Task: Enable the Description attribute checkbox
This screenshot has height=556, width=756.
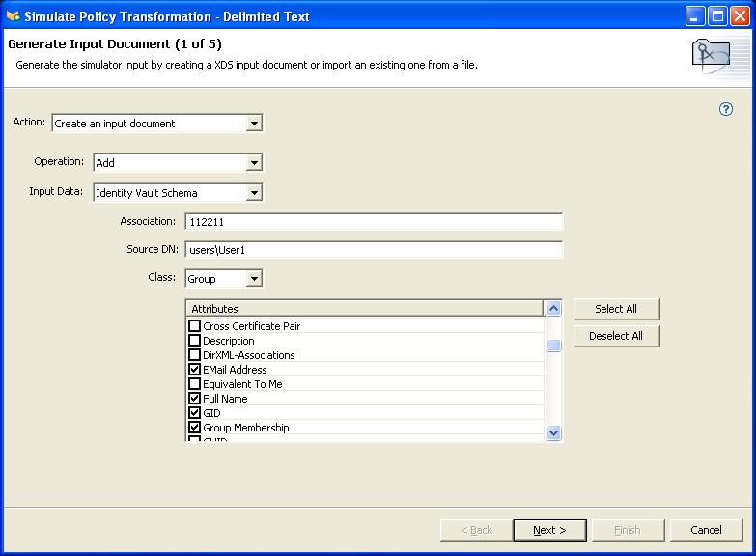Action: click(194, 341)
